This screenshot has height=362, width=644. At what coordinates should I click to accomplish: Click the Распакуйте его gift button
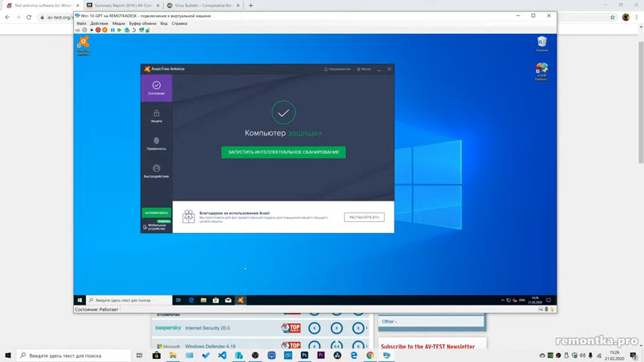(364, 217)
